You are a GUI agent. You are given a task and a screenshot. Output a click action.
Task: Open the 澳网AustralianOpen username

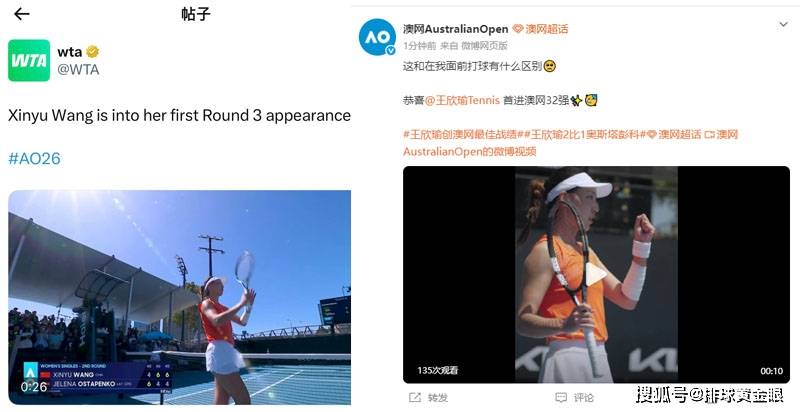(456, 29)
